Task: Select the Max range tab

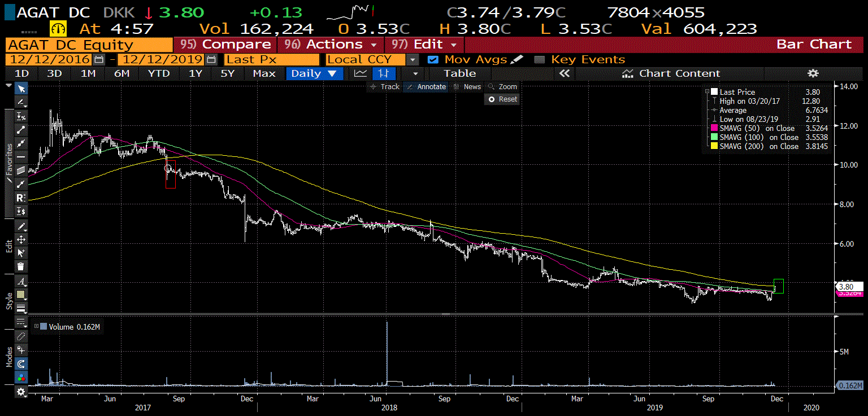Action: point(264,73)
